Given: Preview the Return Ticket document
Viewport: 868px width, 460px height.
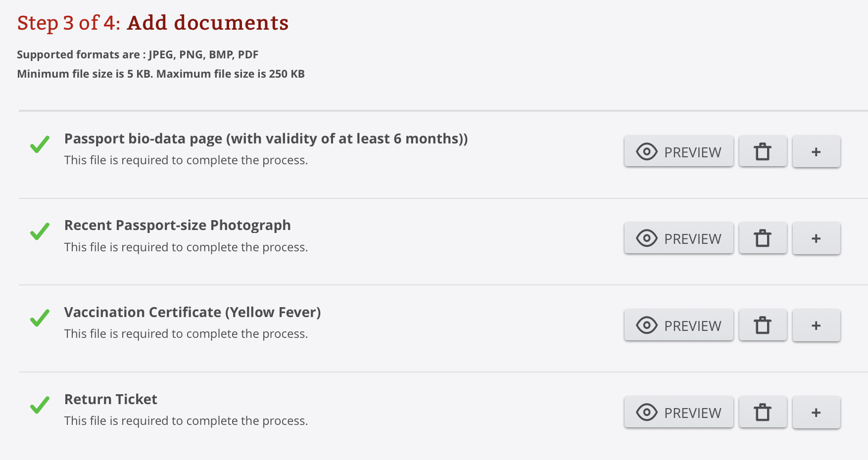Looking at the screenshot, I should click(678, 412).
